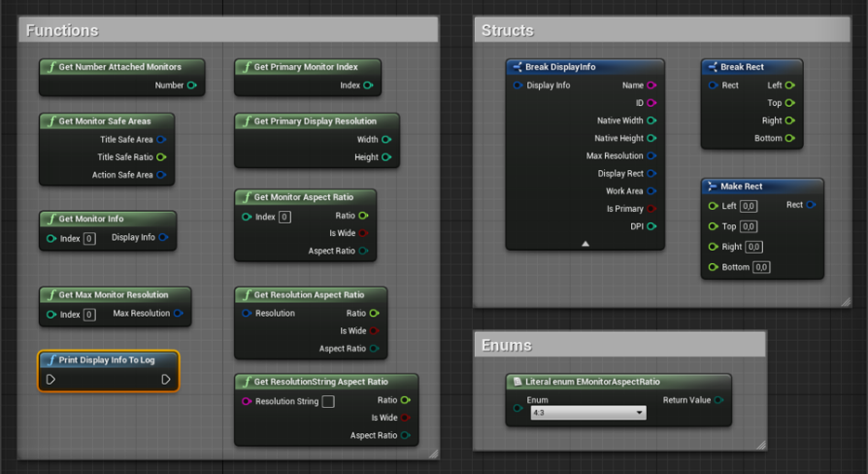
Task: Click the Native Width output pin
Action: pyautogui.click(x=651, y=120)
